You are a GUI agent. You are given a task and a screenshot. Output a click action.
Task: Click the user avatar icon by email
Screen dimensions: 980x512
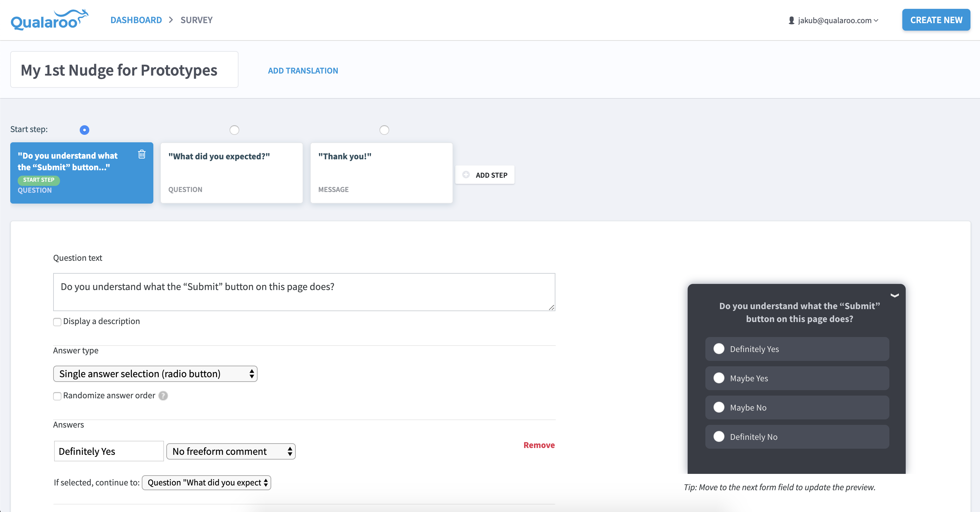(792, 20)
